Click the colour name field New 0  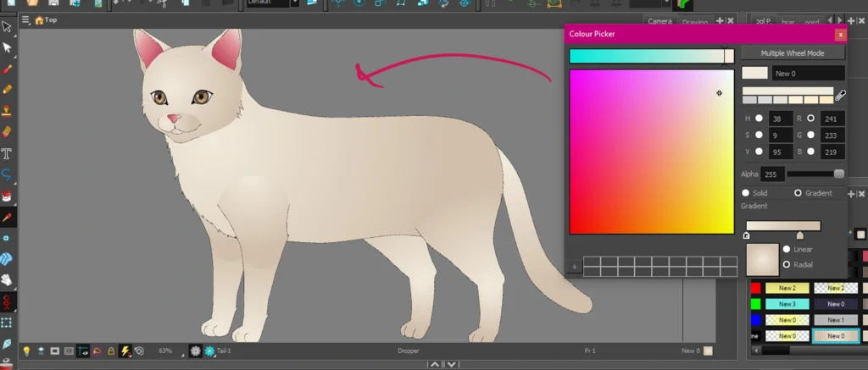coord(808,73)
